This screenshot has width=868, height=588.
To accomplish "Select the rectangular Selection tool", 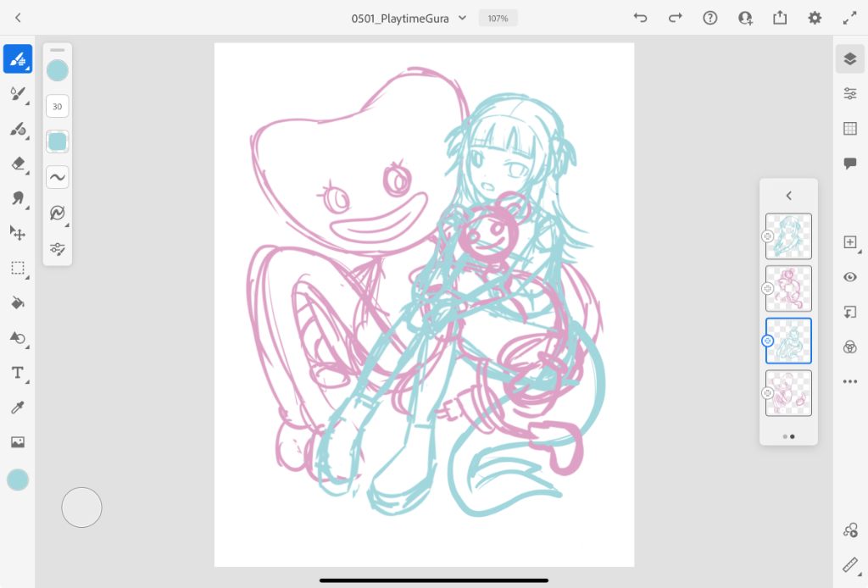I will [x=18, y=268].
